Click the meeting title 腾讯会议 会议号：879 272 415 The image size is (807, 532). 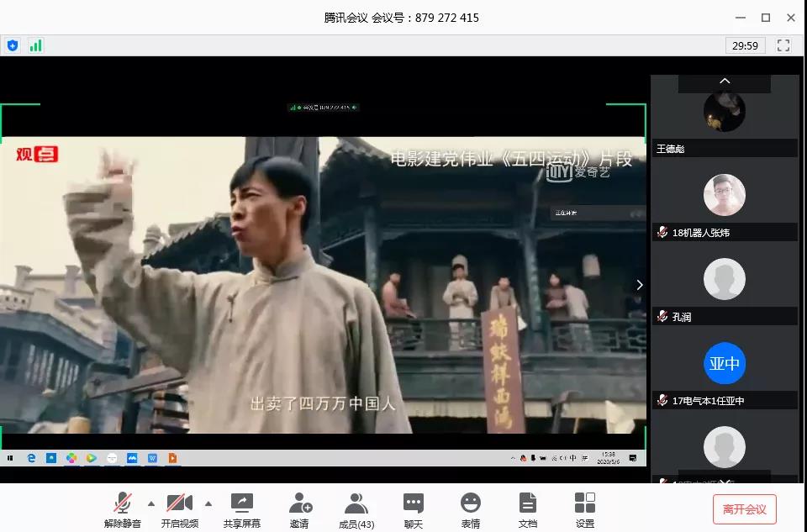pos(402,18)
